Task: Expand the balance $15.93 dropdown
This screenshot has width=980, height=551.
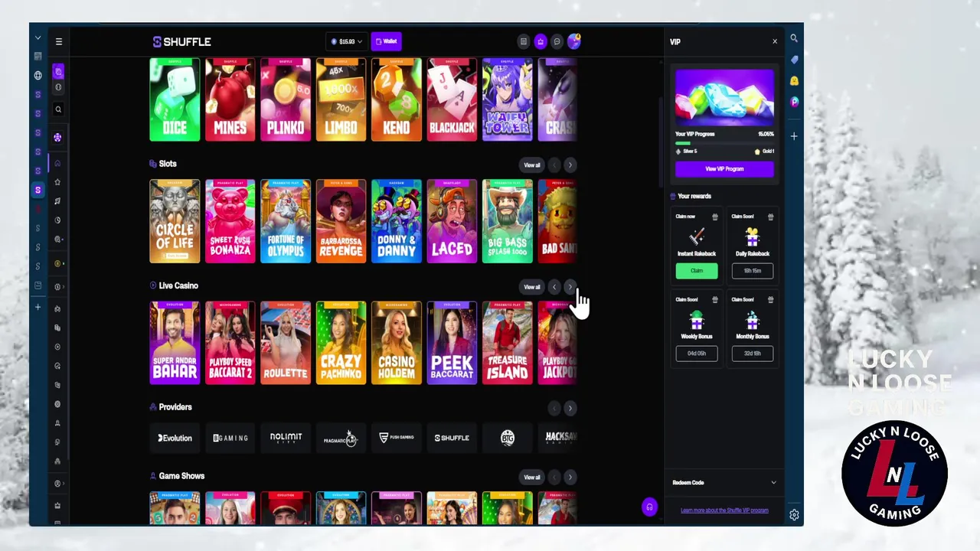Action: [347, 41]
